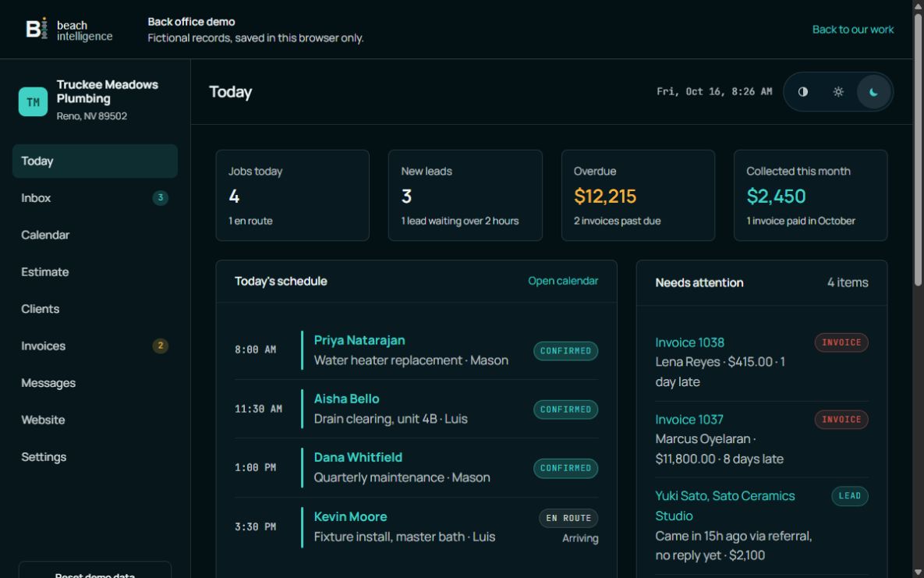This screenshot has width=924, height=578.
Task: Click the Overdue $12,215 card
Action: pyautogui.click(x=638, y=195)
